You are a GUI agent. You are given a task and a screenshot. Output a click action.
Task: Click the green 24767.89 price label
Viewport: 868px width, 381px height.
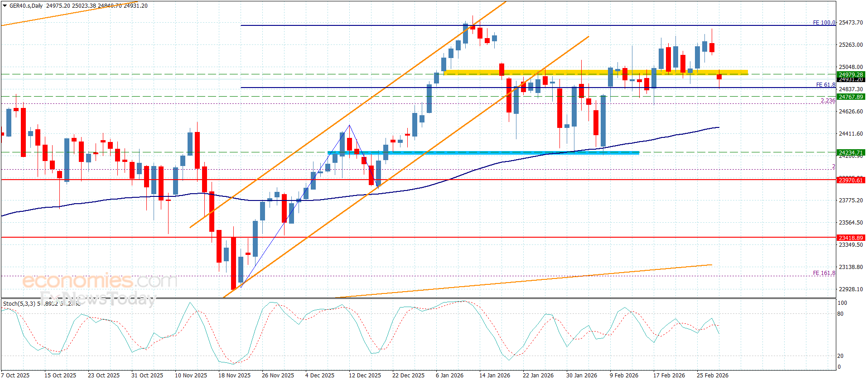[851, 97]
